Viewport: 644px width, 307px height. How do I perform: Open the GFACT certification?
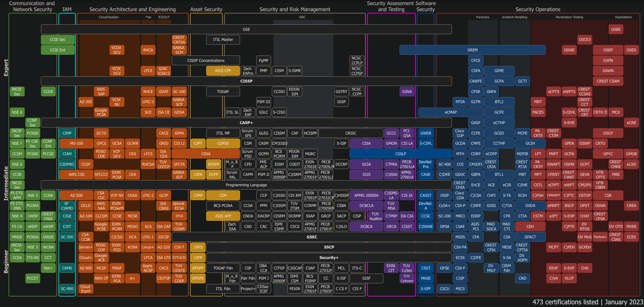pyautogui.click(x=530, y=237)
